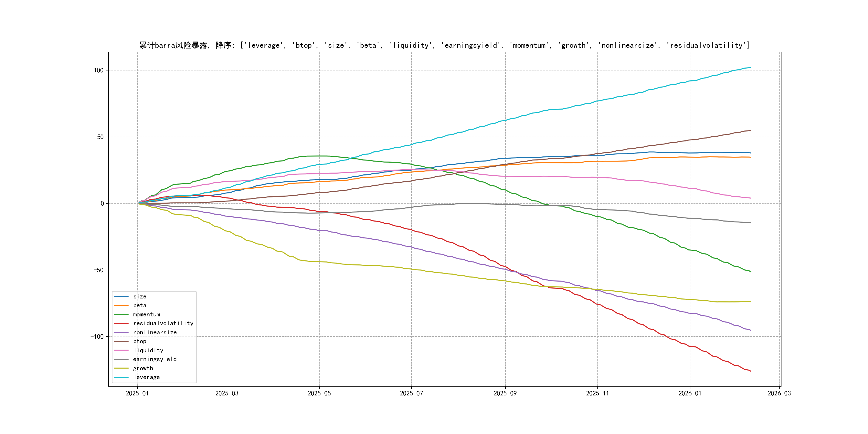
Task: Select the btop legend label
Action: [x=140, y=341]
